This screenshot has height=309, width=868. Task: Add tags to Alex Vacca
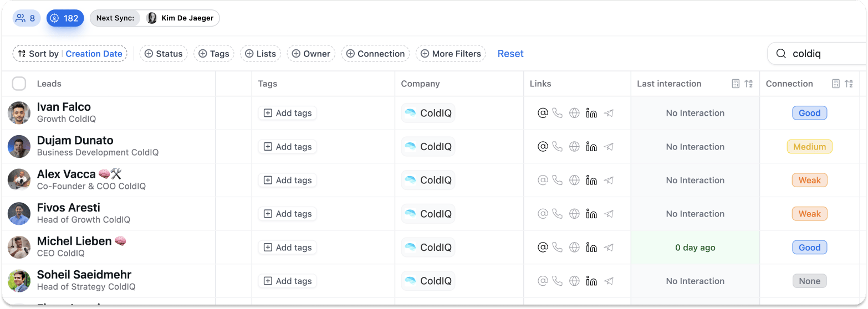[x=287, y=180]
